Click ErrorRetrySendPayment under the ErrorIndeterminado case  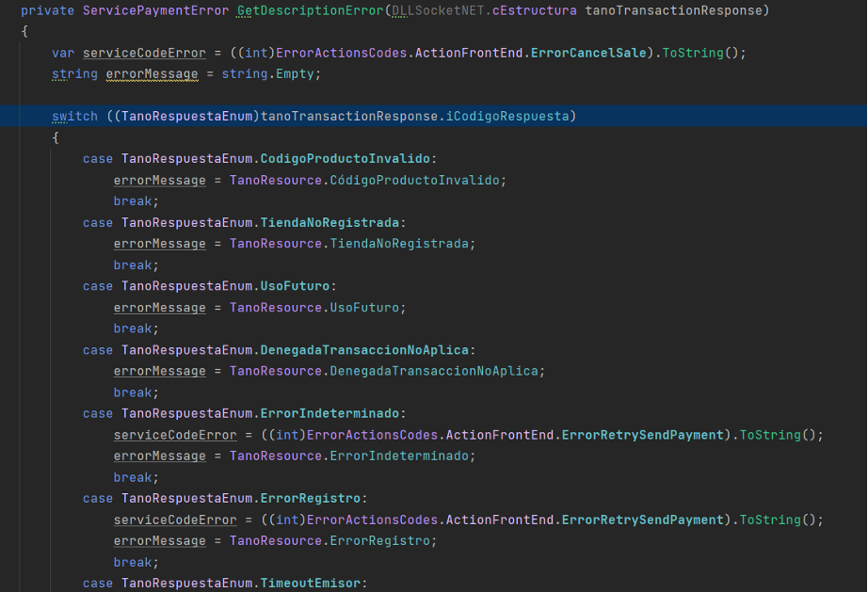(649, 435)
